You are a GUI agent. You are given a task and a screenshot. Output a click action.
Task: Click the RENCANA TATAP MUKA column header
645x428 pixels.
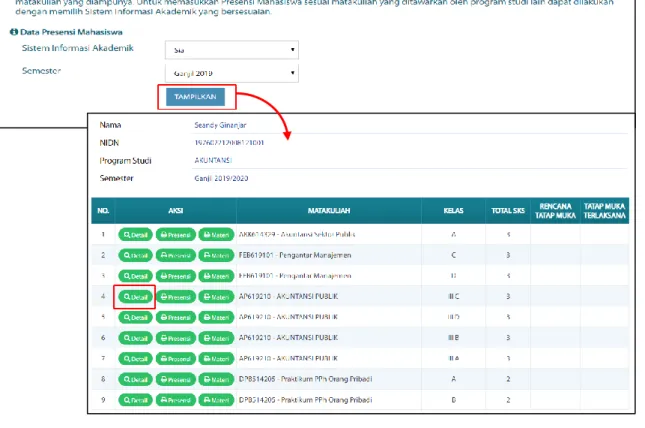pyautogui.click(x=555, y=211)
